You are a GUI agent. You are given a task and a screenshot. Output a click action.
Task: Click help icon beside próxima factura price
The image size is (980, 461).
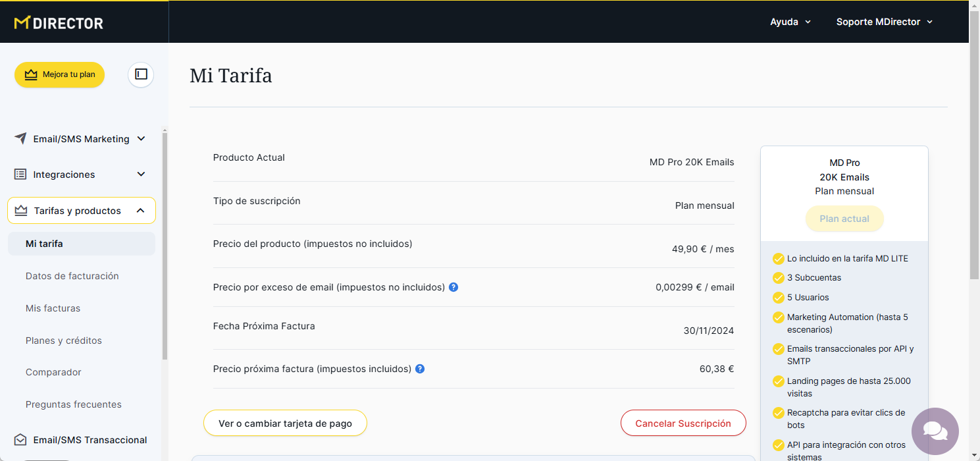[420, 369]
